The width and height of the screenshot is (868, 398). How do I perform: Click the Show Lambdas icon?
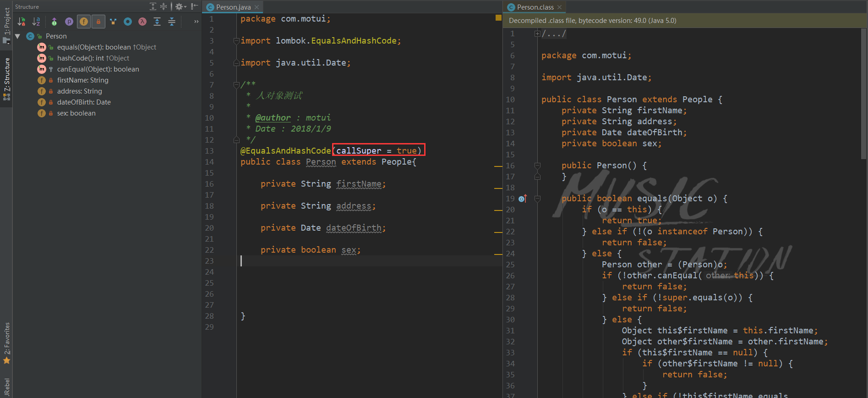(x=142, y=22)
